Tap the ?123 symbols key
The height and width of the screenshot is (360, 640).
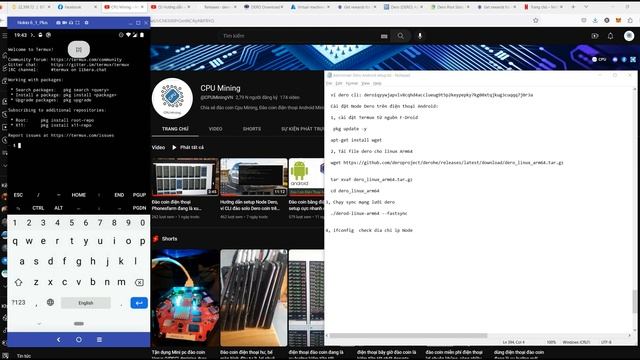pyautogui.click(x=18, y=302)
